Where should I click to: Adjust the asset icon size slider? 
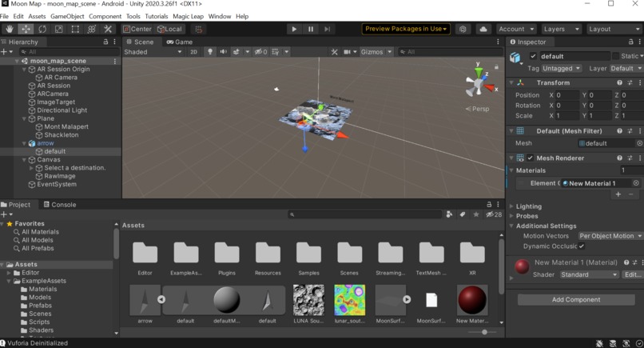484,332
